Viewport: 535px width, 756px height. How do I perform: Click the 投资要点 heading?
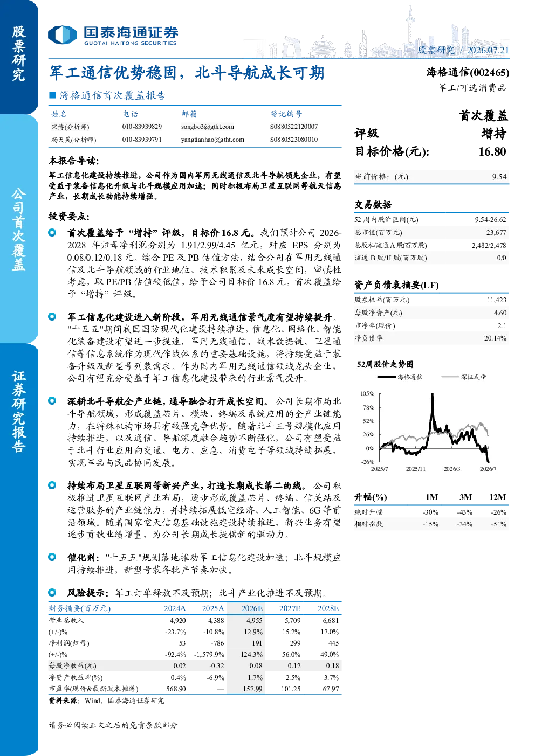point(69,216)
